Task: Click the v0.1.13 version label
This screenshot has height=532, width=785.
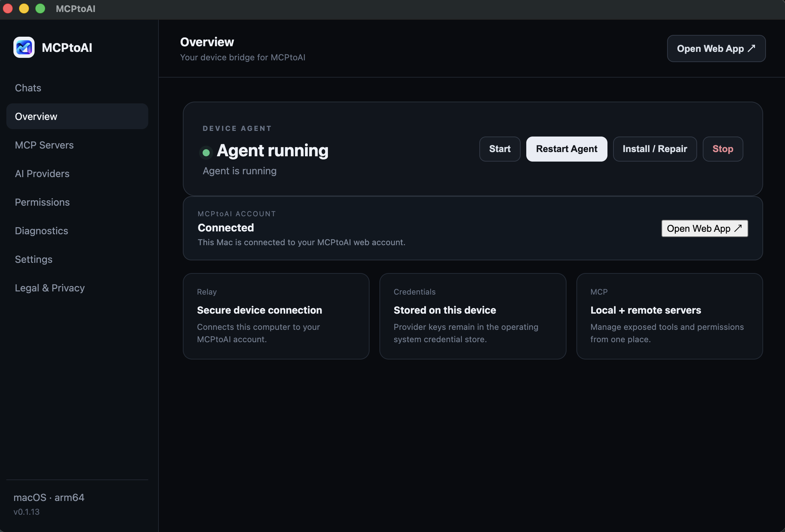Action: (26, 512)
